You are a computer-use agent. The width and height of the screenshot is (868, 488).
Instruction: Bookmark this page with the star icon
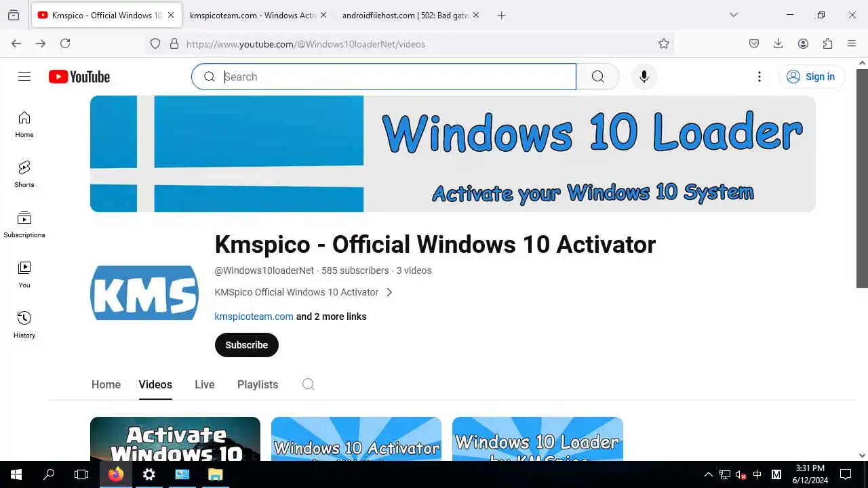point(664,43)
